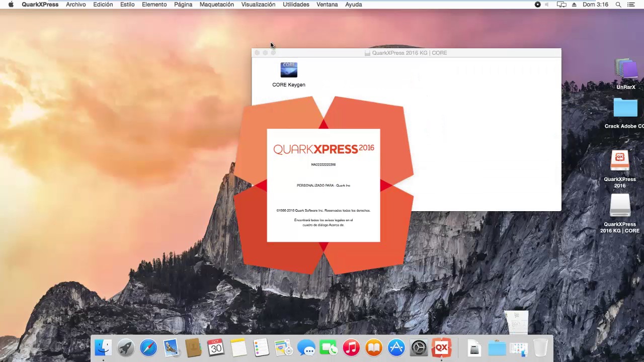Screen dimensions: 644x362
Task: Open the Archivo menu
Action: [x=76, y=5]
